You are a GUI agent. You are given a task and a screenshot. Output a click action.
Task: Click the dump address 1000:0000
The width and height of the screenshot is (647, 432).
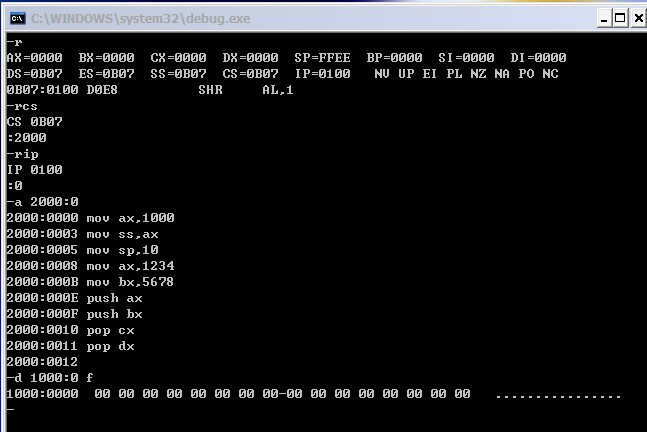[x=43, y=394]
